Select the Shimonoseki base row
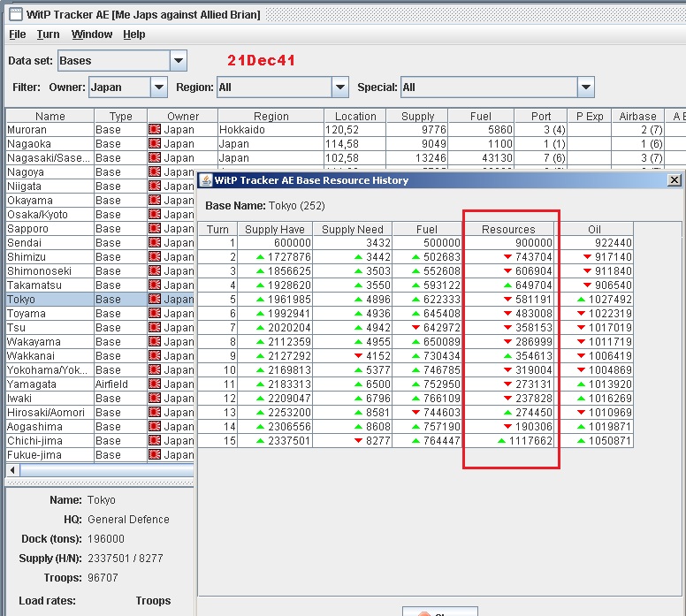The width and height of the screenshot is (686, 616). 100,271
